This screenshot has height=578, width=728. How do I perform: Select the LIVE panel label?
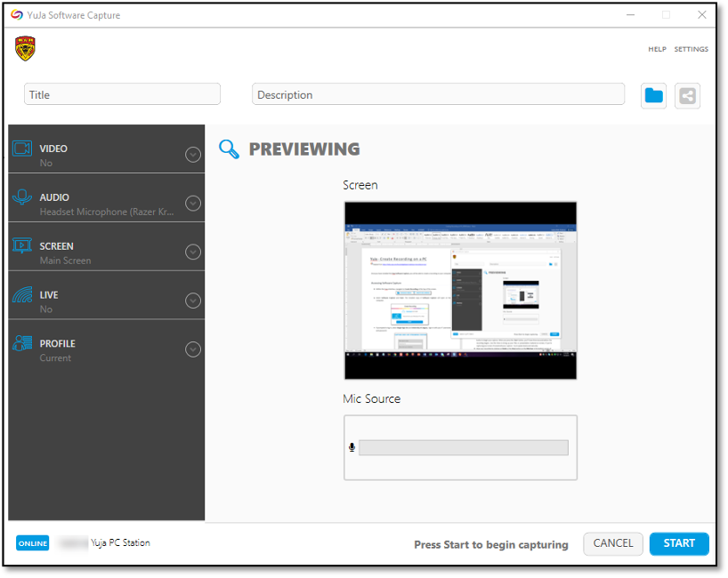click(x=49, y=294)
